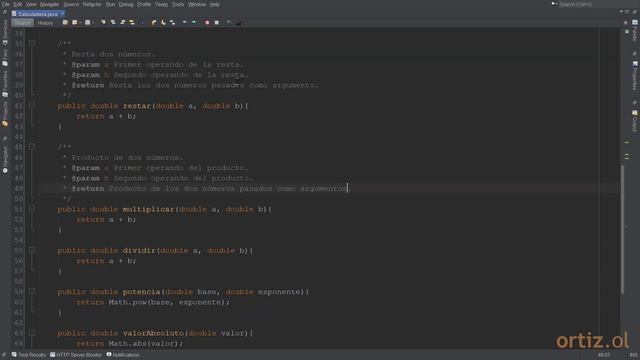
Task: Collapse dividir method fold
Action: [x=32, y=250]
